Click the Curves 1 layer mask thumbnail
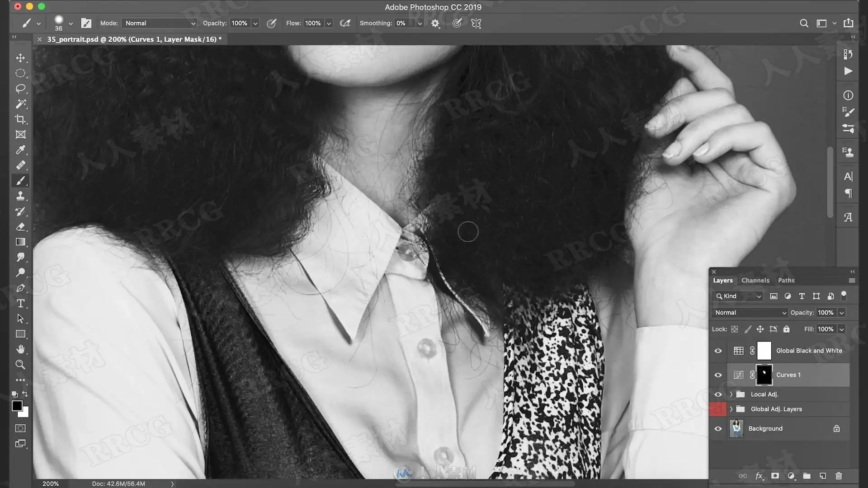Image resolution: width=868 pixels, height=488 pixels. (764, 375)
